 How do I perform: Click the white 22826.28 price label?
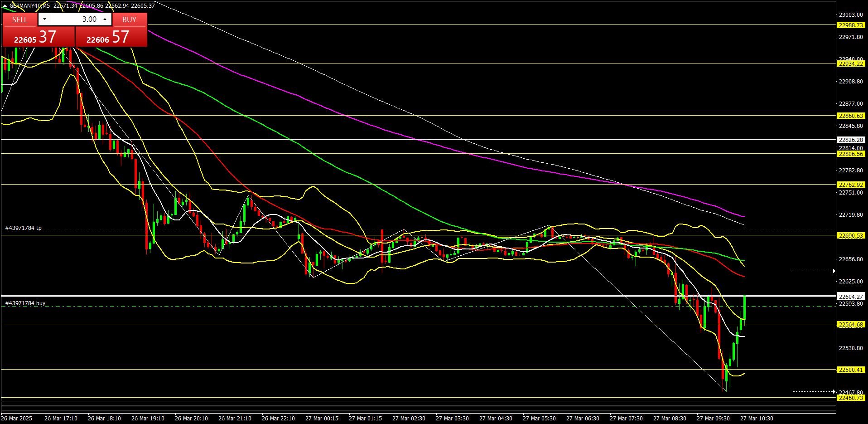(850, 140)
